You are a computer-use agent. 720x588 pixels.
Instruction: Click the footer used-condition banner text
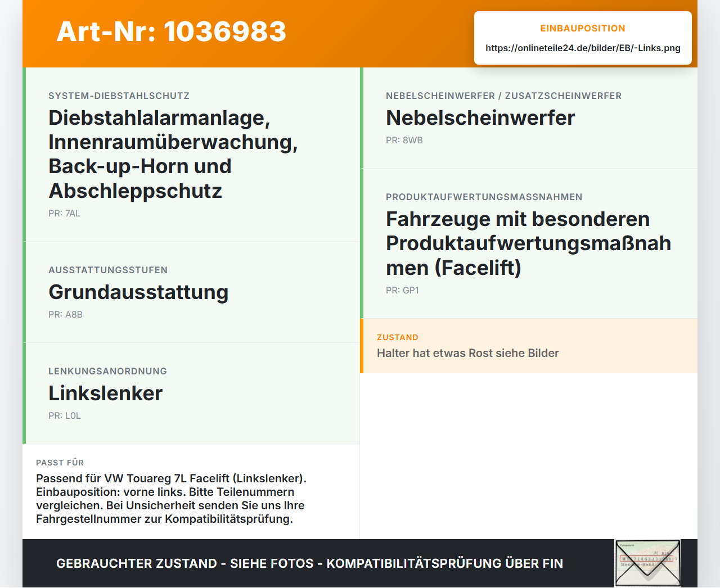[x=309, y=563]
